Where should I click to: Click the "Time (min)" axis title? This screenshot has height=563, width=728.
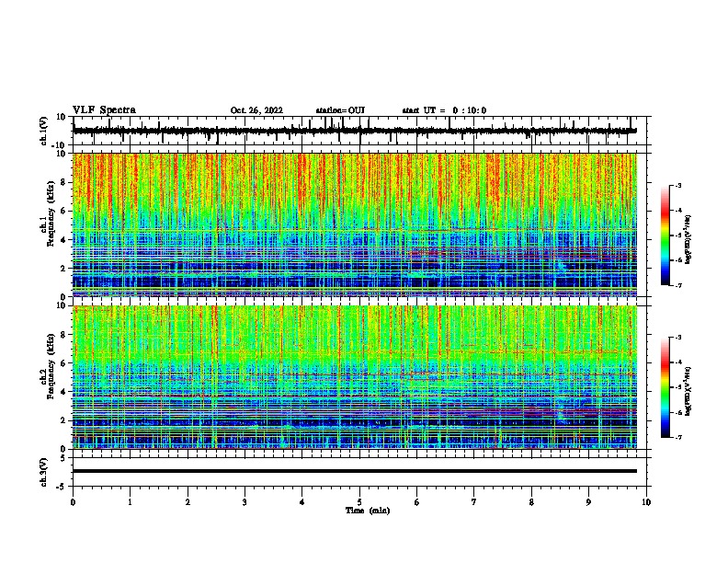pos(368,511)
